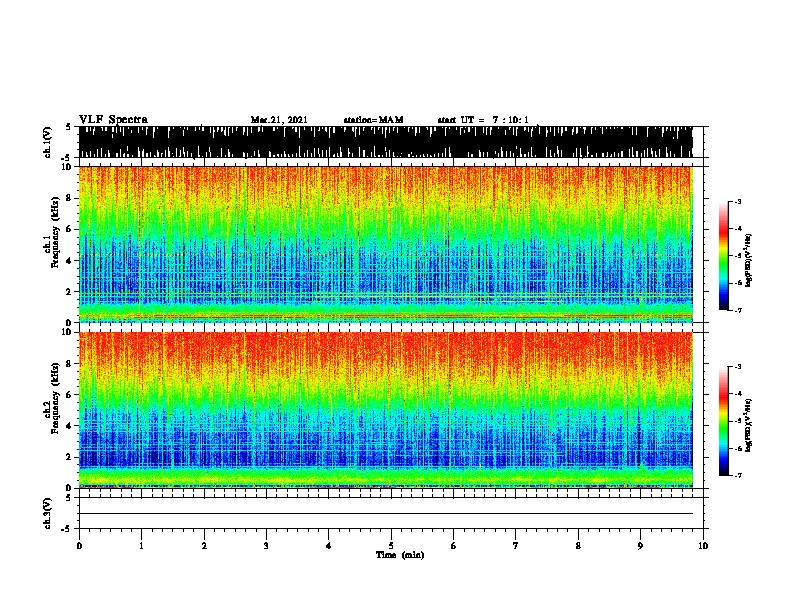Image resolution: width=792 pixels, height=612 pixels.
Task: Click the "5" time axis tick label
Action: coord(391,546)
